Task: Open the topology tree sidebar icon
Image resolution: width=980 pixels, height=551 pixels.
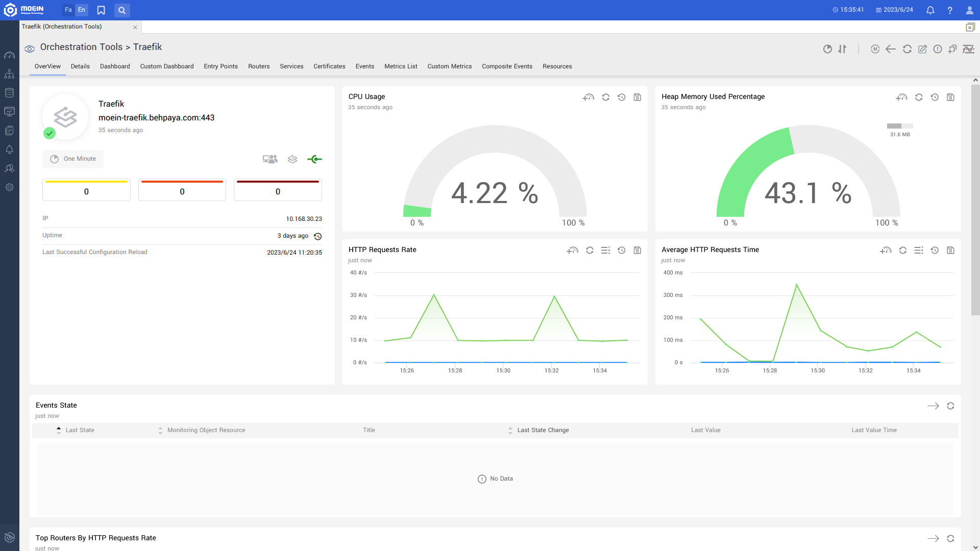Action: point(9,74)
